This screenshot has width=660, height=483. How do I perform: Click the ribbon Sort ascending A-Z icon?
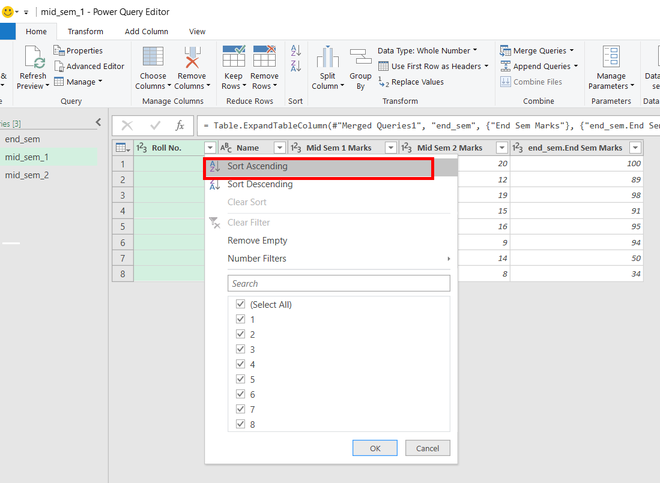pyautogui.click(x=296, y=51)
